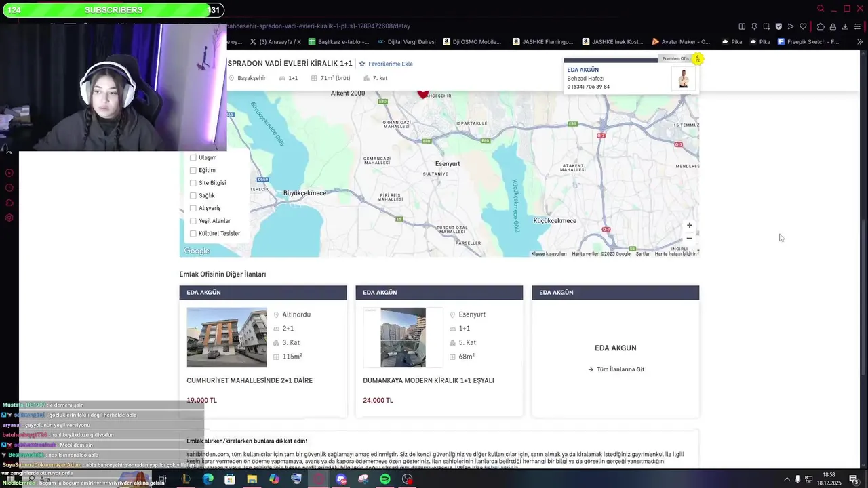Click the browser search magnifier icon
The width and height of the screenshot is (868, 488).
coord(821,9)
